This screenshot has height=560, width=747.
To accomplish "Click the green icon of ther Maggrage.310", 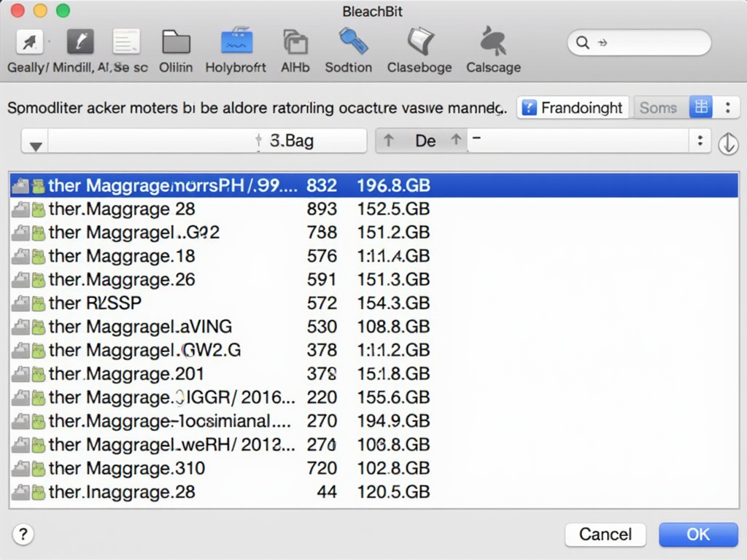I will [38, 469].
